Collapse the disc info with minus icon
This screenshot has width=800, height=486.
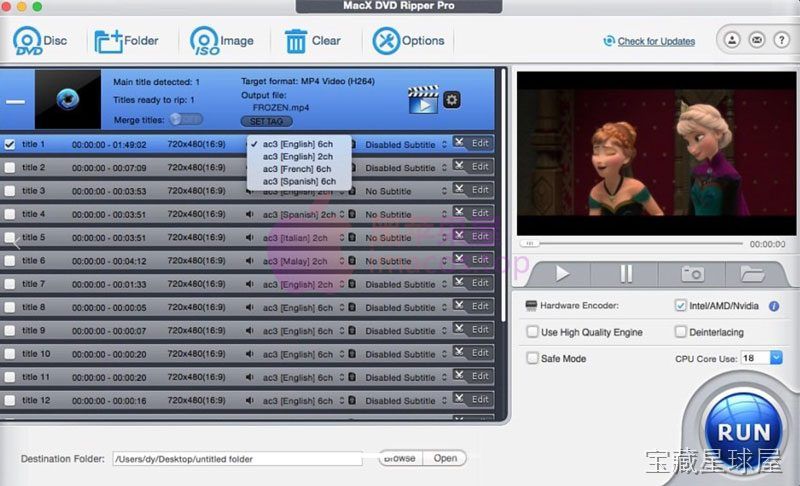coord(15,101)
